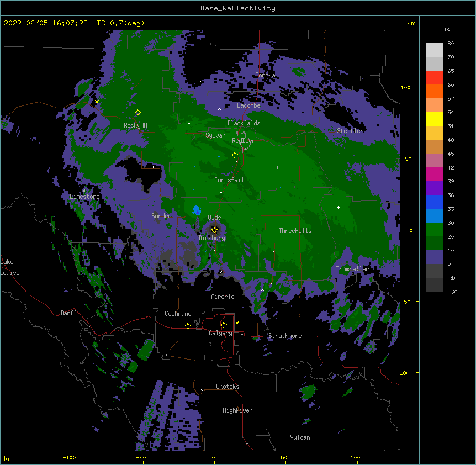Select the yellow station marker above RockyMH
Viewport: 476px width, 465px height.
(138, 113)
